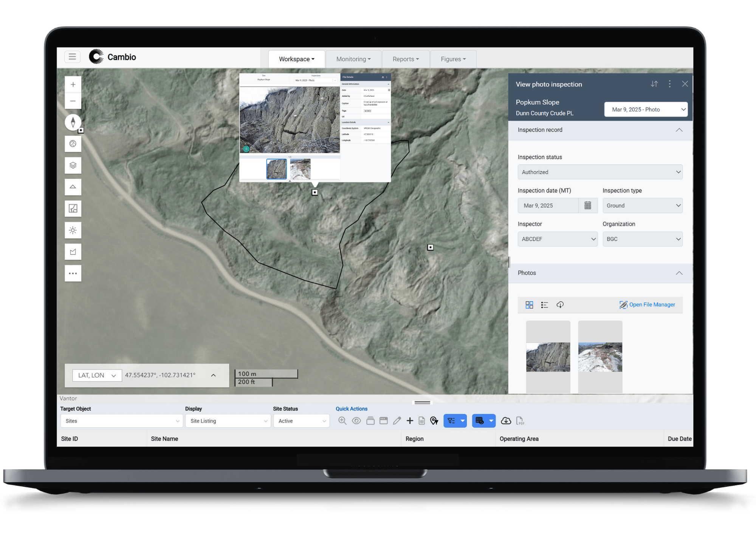
Task: Open the map layers tool
Action: tap(73, 165)
